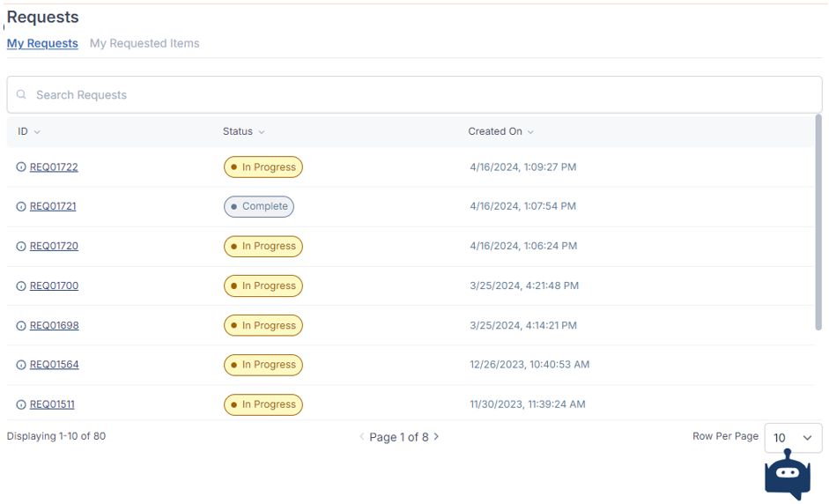Image resolution: width=829 pixels, height=504 pixels.
Task: Go to next page arrow
Action: pos(436,436)
